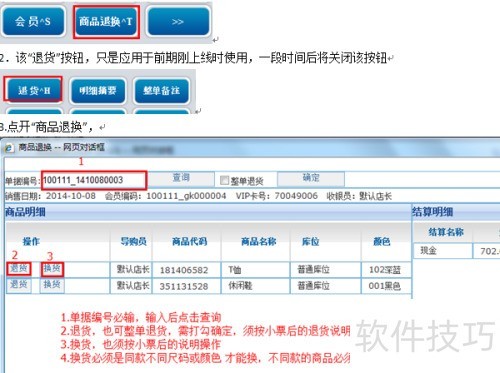Click the 现金 settlement cell
Image resolution: width=500 pixels, height=373 pixels.
tap(443, 251)
